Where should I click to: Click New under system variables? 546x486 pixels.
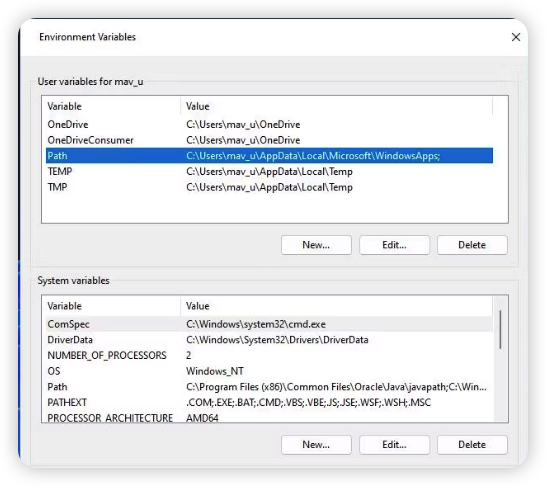[x=316, y=445]
